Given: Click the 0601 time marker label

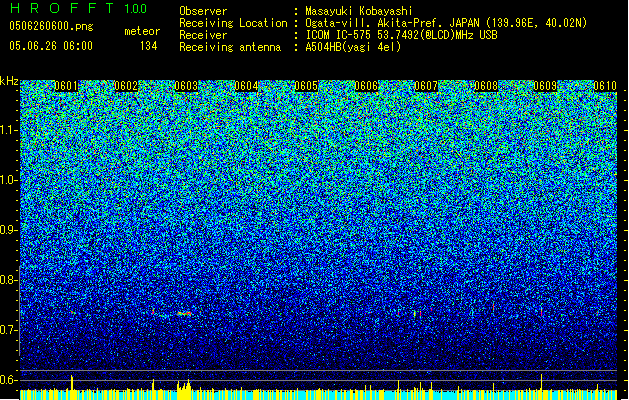Looking at the screenshot, I should pos(66,86).
